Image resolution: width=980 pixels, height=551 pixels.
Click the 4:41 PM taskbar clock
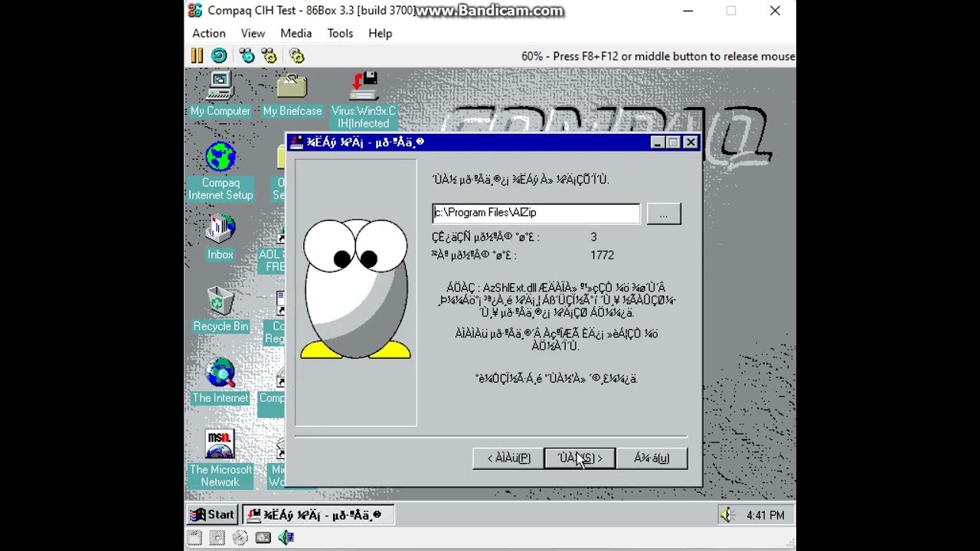[x=766, y=516]
